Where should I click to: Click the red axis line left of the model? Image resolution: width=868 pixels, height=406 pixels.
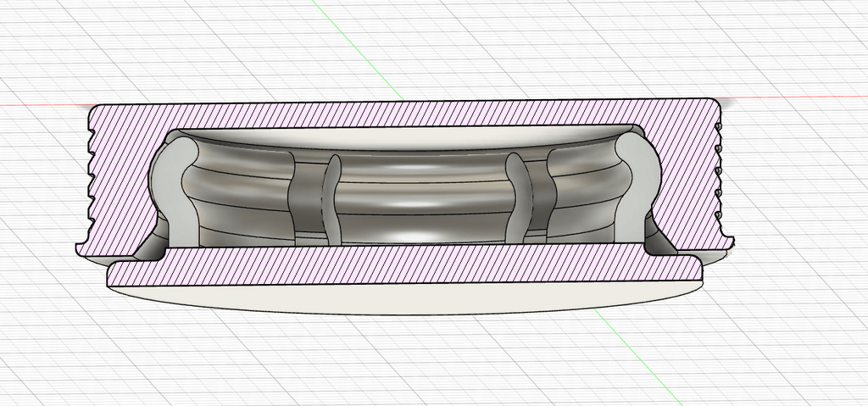(42, 105)
